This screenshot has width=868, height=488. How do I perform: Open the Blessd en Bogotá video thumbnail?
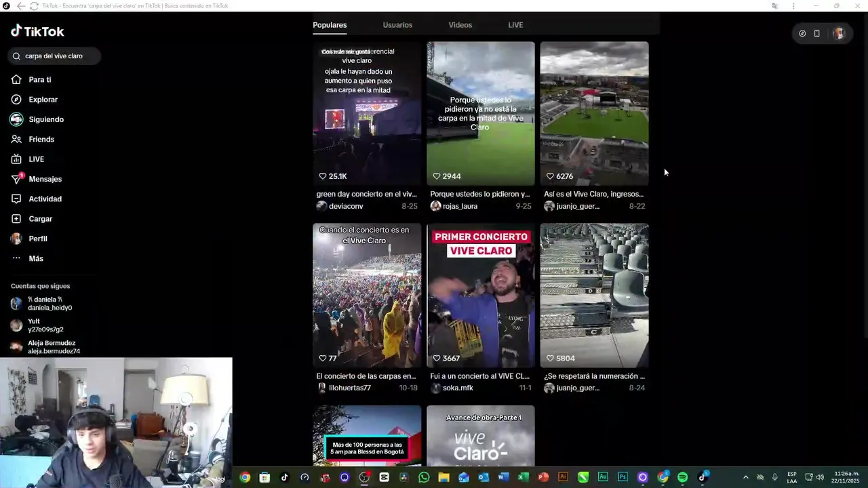tap(367, 436)
